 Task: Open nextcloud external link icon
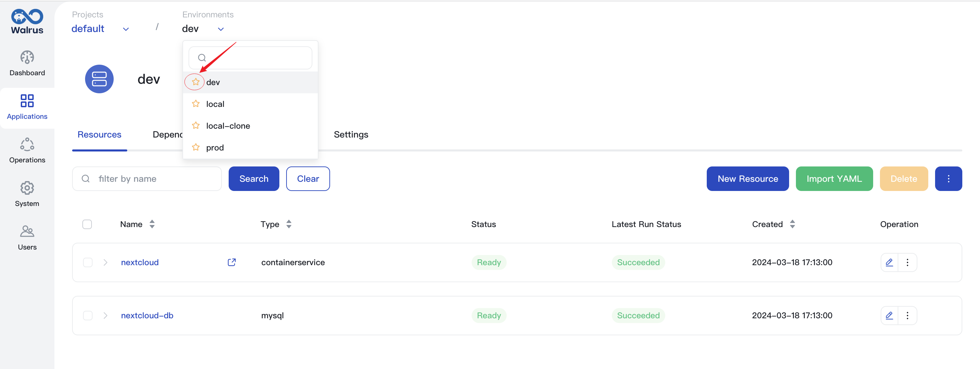[x=232, y=262]
